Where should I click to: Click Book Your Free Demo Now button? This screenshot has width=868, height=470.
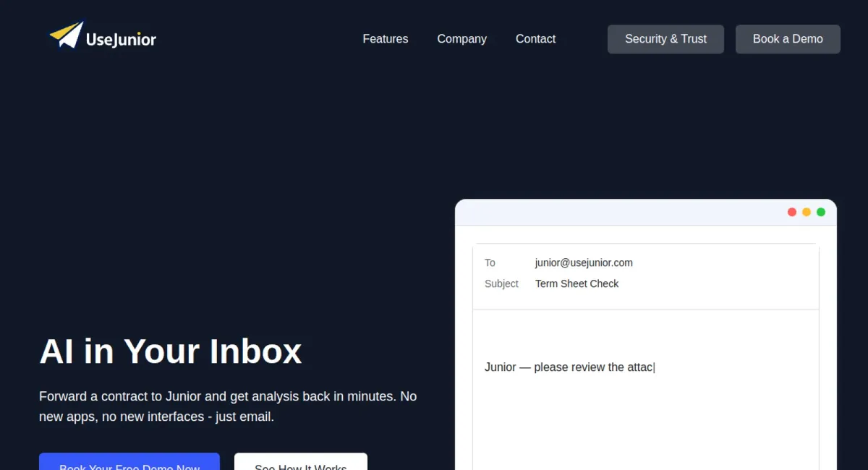pos(129,461)
